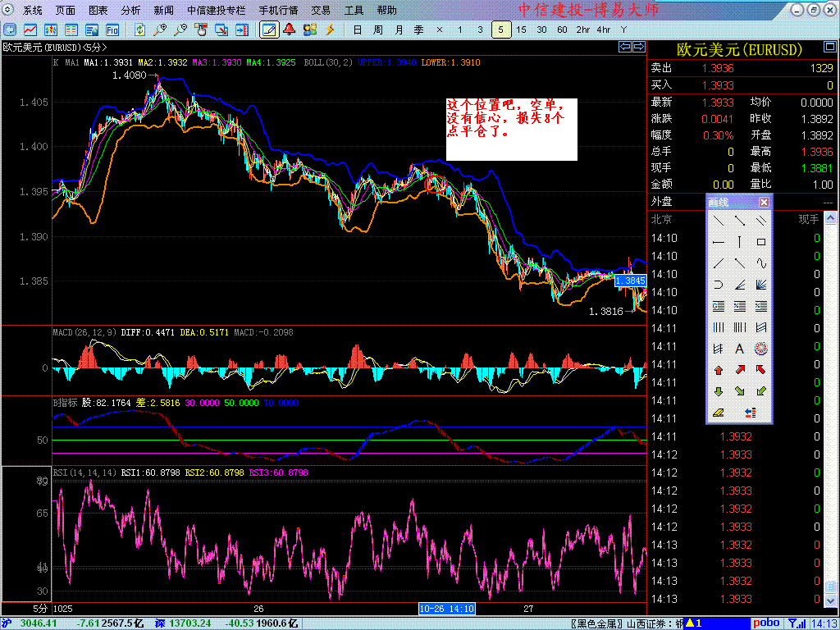Viewport: 840px width, 630px height.
Task: Switch chart to daily period 日
Action: (x=358, y=30)
